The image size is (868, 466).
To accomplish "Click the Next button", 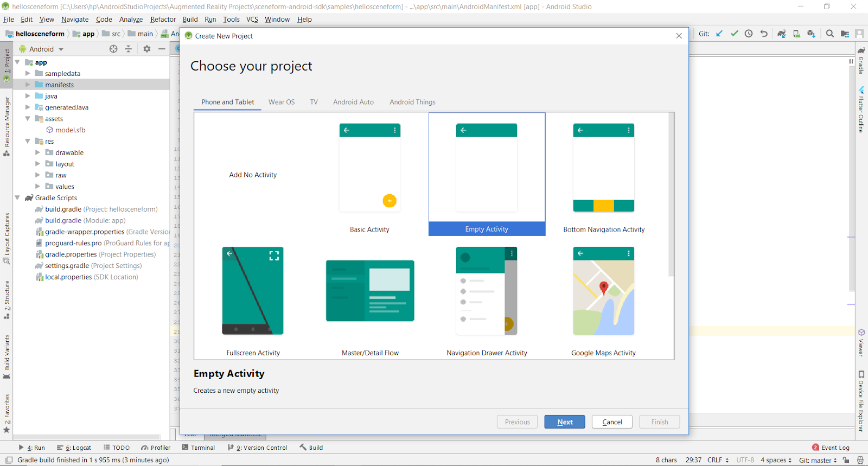I will (565, 422).
